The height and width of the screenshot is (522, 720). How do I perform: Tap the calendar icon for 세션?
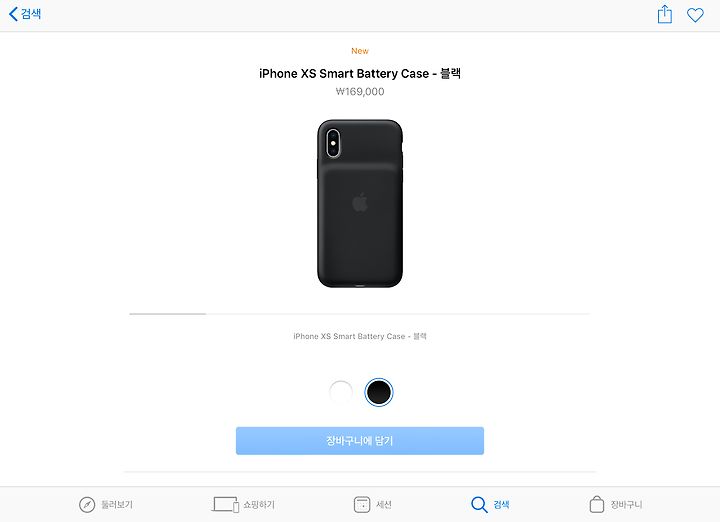(x=362, y=505)
